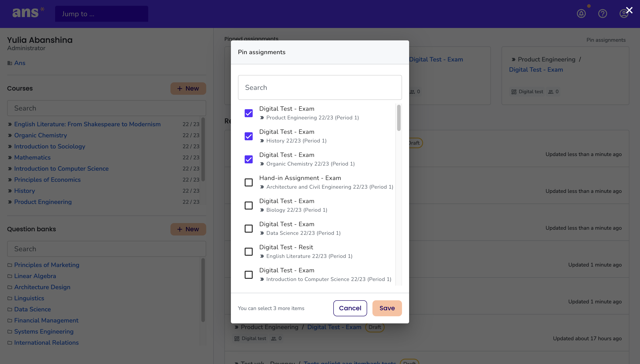The width and height of the screenshot is (640, 364).
Task: Click the plus icon on Courses New button
Action: (x=180, y=89)
